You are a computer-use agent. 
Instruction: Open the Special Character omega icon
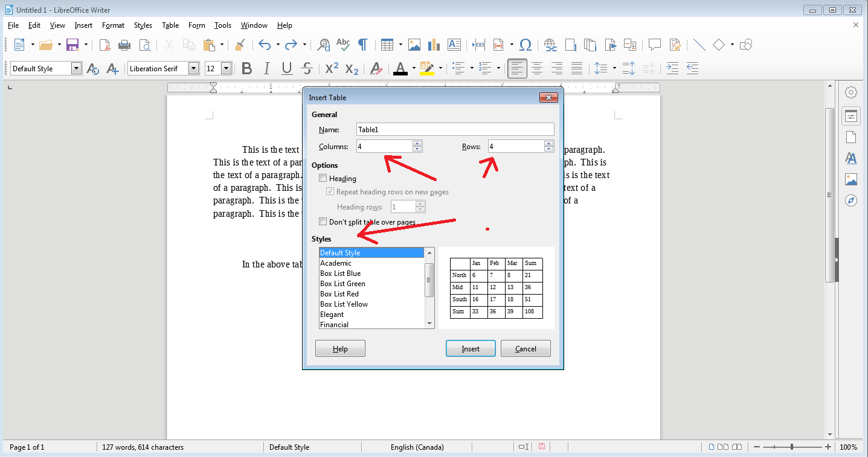(x=526, y=45)
